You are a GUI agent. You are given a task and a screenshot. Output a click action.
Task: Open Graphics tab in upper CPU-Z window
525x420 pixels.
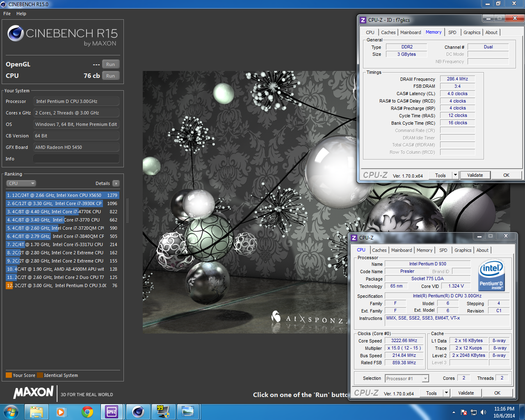coord(472,32)
